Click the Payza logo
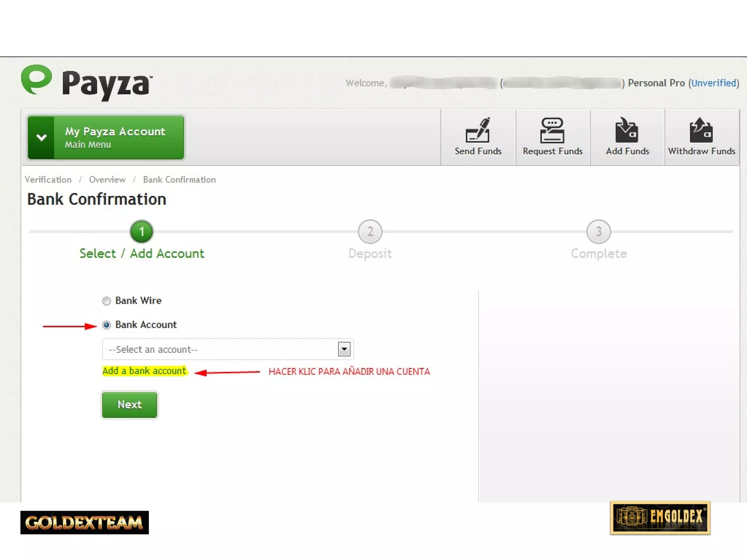This screenshot has height=560, width=747. (87, 82)
